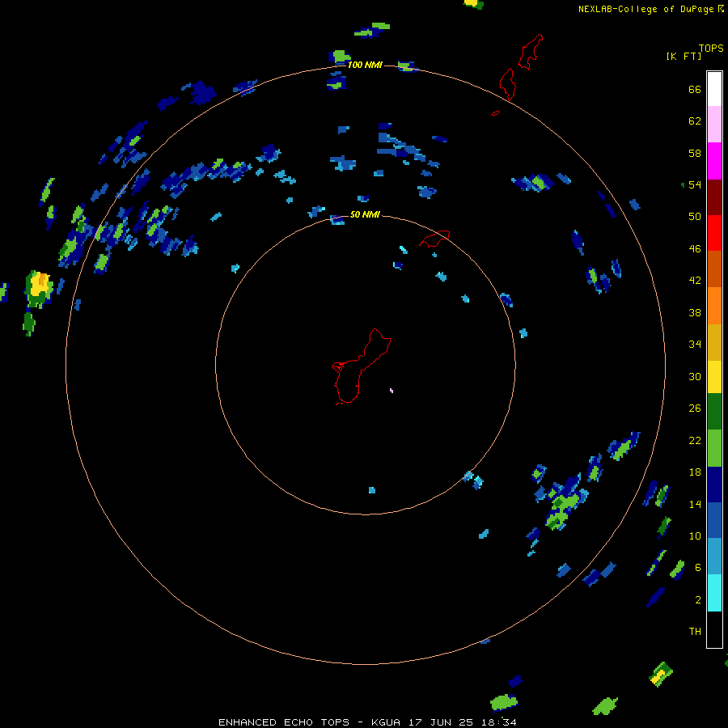Select the light pink legend swatch
Image resolution: width=728 pixels, height=728 pixels.
714,124
